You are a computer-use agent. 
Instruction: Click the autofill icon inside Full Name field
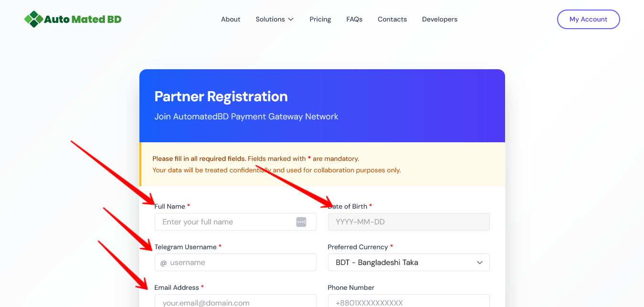click(301, 222)
